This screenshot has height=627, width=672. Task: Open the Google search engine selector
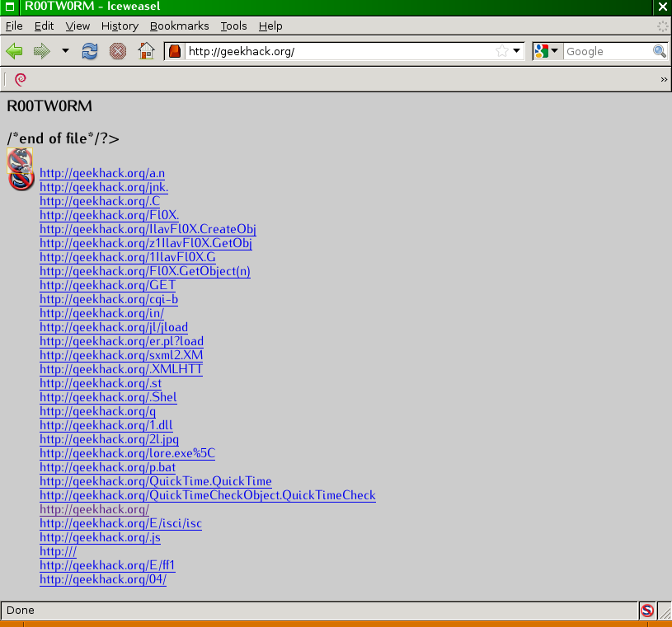547,51
